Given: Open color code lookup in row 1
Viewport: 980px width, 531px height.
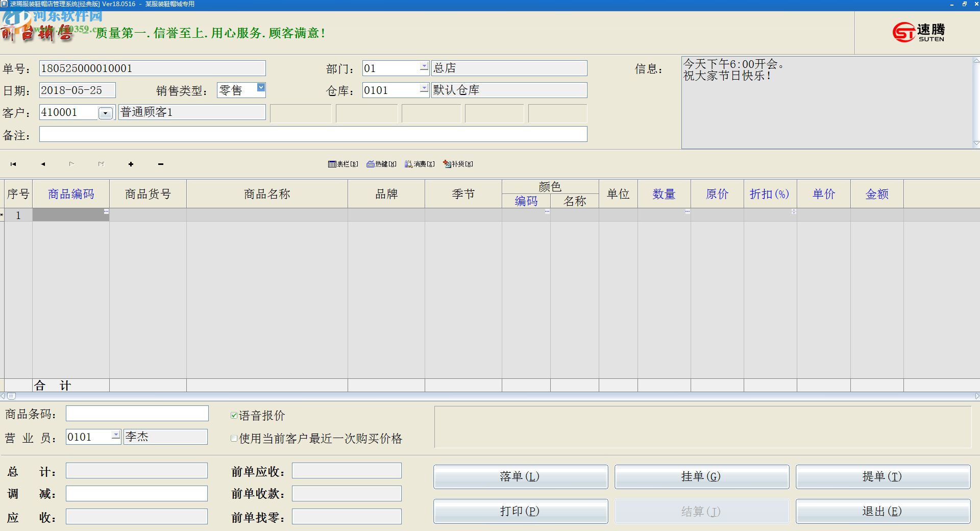Looking at the screenshot, I should click(547, 211).
